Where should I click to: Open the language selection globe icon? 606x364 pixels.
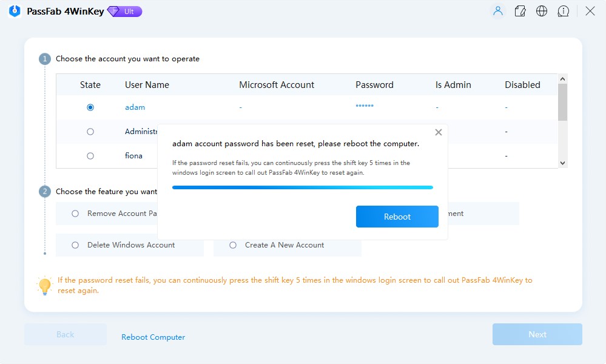tap(542, 11)
